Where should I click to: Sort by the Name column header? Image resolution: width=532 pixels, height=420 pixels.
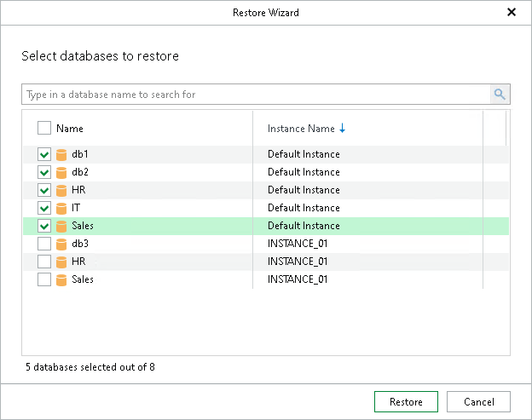click(70, 129)
